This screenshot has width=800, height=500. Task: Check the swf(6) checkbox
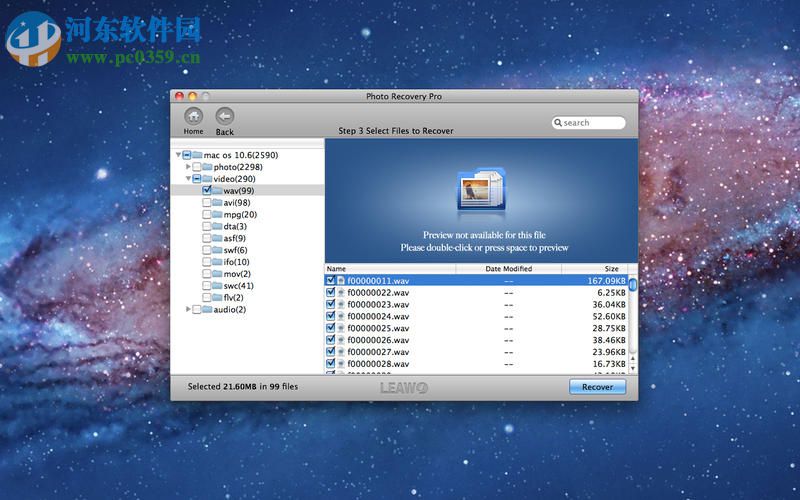(207, 250)
